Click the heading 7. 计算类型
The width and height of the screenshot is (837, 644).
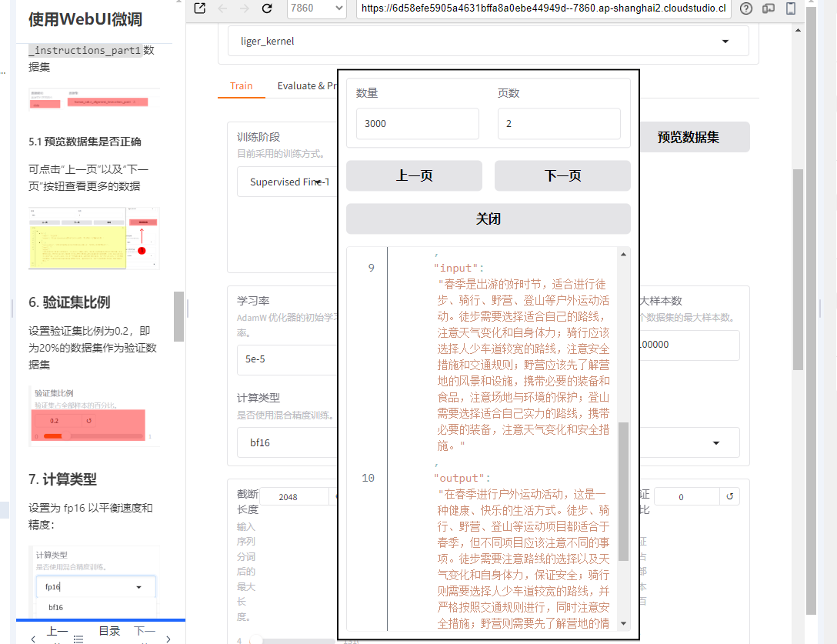pos(62,479)
